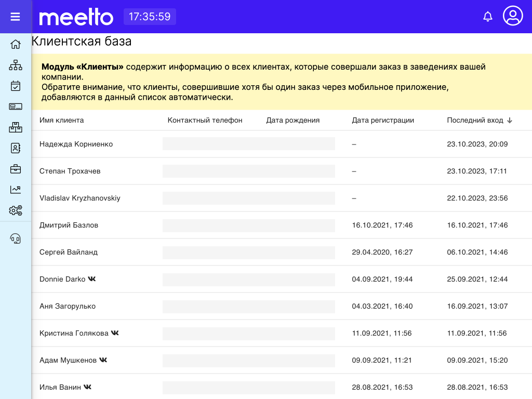Viewport: 532px width, 399px height.
Task: Open the Home dashboard icon
Action: coord(16,44)
